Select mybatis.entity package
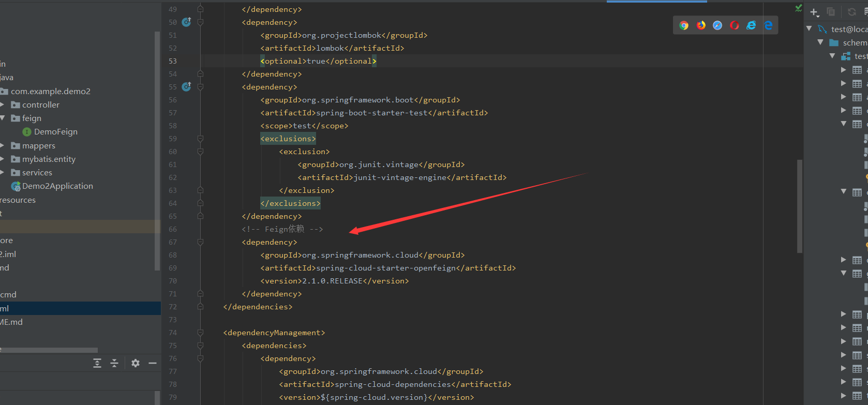The image size is (868, 405). coord(49,159)
